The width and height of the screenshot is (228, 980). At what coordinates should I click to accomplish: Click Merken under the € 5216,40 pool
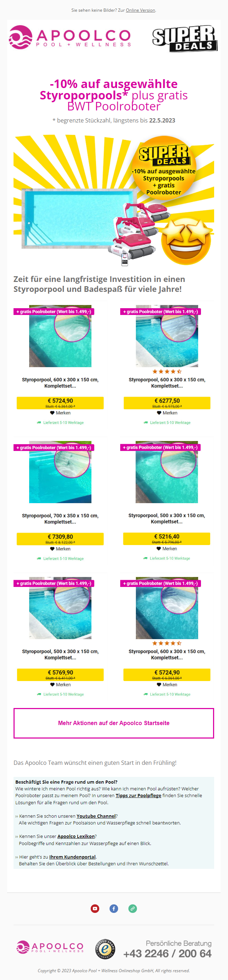[166, 549]
